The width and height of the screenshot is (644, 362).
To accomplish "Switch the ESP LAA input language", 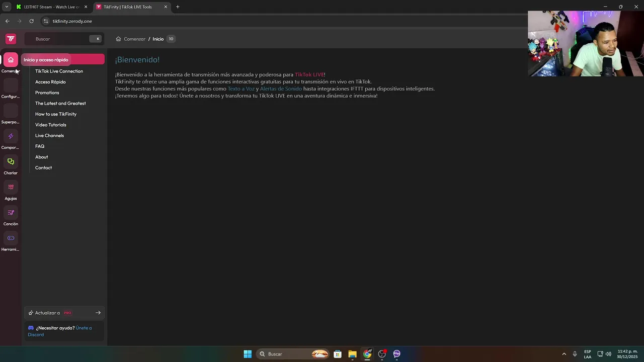I will pyautogui.click(x=588, y=354).
